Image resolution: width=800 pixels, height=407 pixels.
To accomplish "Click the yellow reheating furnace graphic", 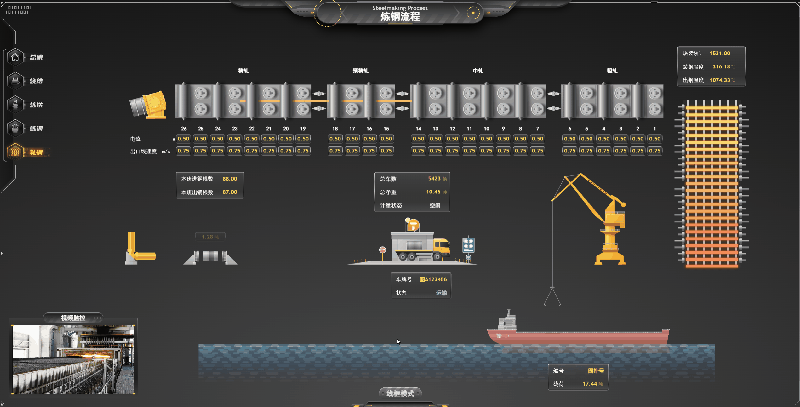I will coord(148,105).
